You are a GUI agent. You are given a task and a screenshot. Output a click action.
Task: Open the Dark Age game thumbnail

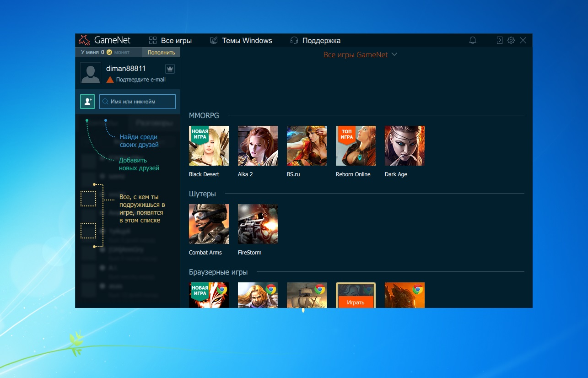point(405,146)
